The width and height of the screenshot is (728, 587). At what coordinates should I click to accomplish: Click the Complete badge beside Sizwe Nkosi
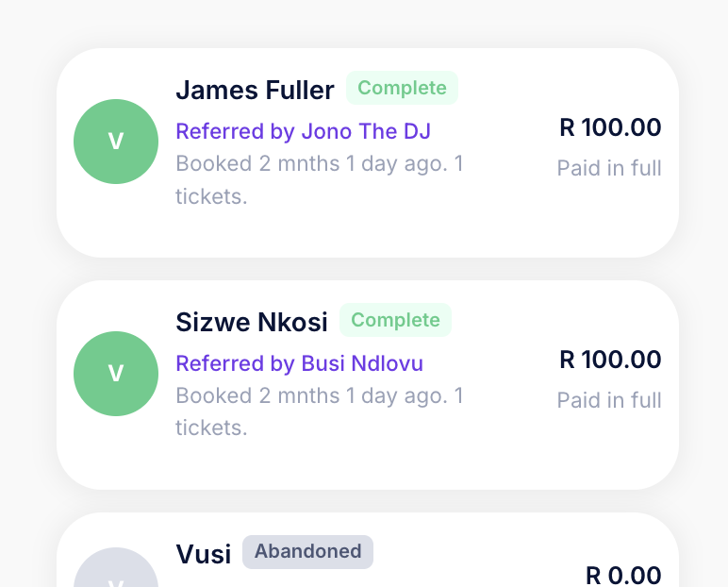coord(395,320)
